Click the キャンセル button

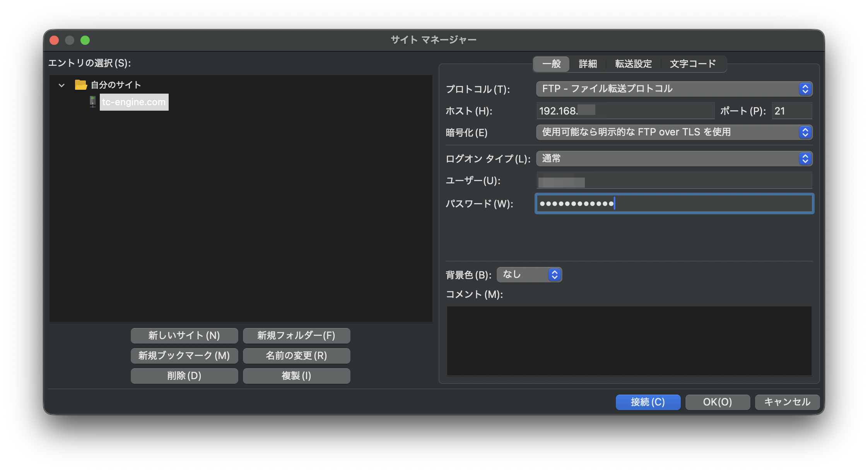(x=787, y=402)
